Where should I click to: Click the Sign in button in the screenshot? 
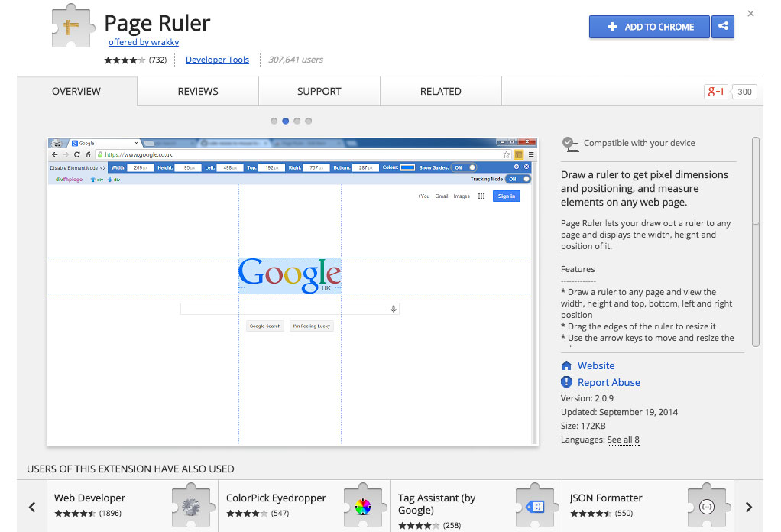click(506, 196)
